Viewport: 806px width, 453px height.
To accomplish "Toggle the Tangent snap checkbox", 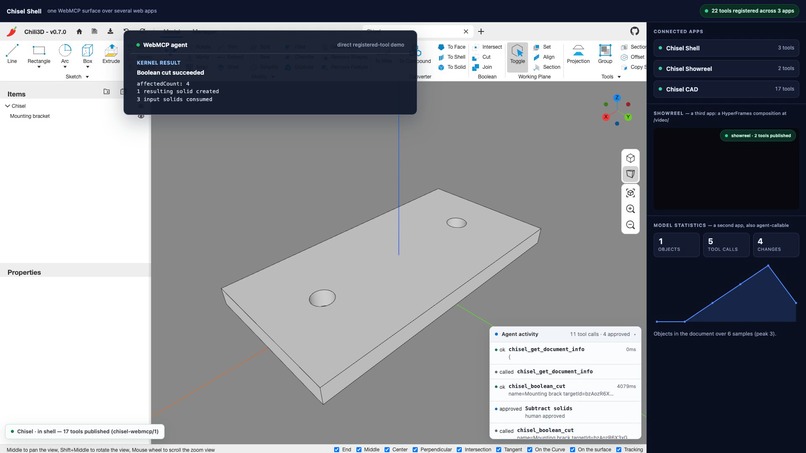I will [499, 449].
